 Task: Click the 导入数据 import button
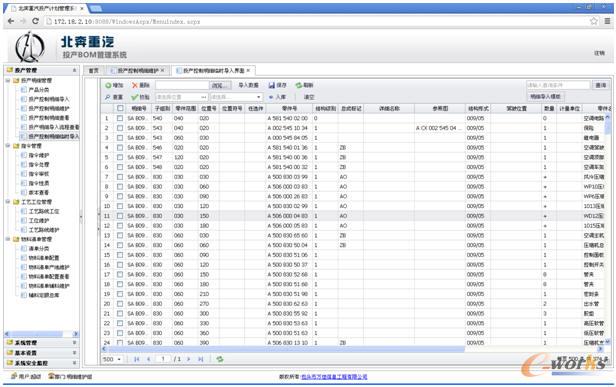click(x=248, y=85)
